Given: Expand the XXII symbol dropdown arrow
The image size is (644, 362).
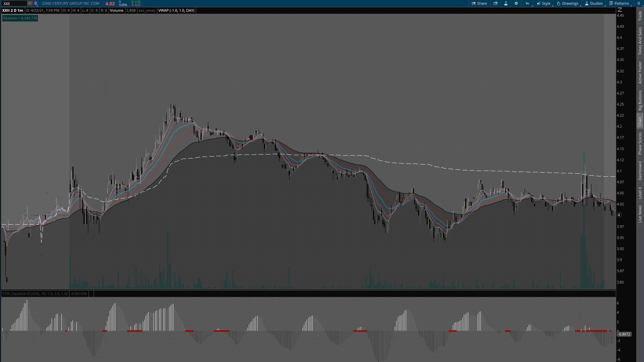Looking at the screenshot, I should click(x=30, y=3).
